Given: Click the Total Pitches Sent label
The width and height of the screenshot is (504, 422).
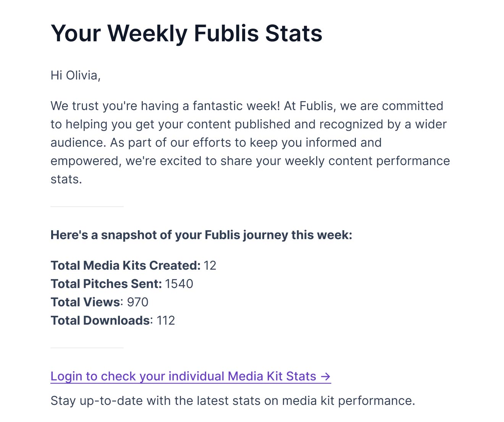Looking at the screenshot, I should pyautogui.click(x=106, y=284).
